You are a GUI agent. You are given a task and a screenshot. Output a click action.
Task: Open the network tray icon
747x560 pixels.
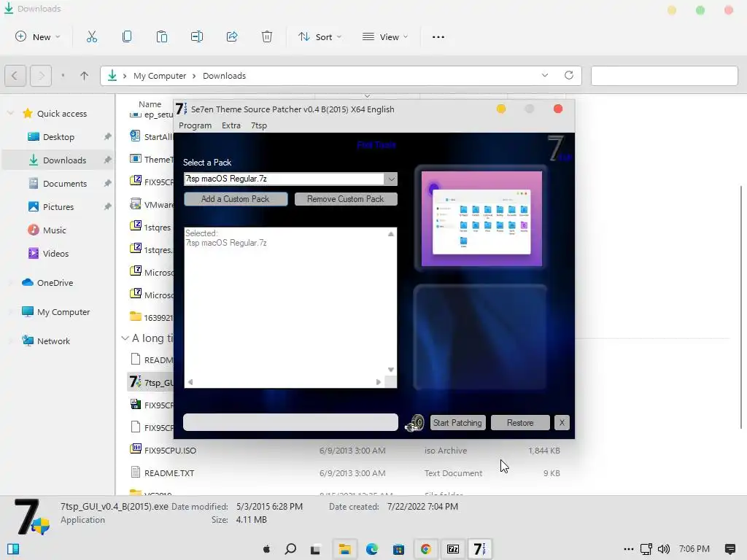point(646,549)
